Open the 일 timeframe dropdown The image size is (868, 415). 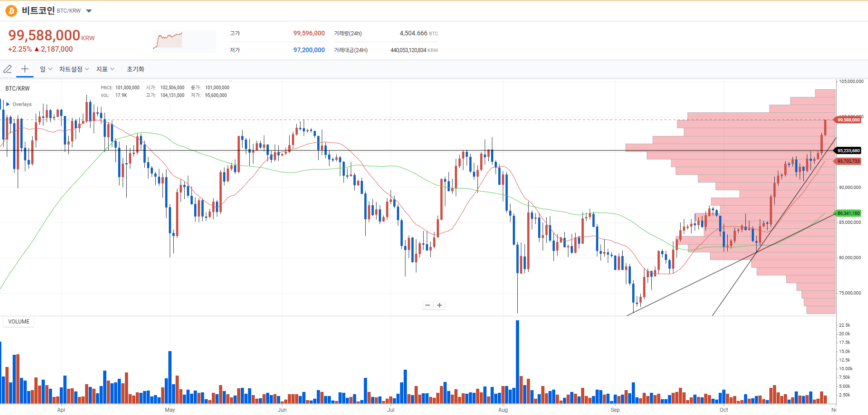pyautogui.click(x=46, y=69)
